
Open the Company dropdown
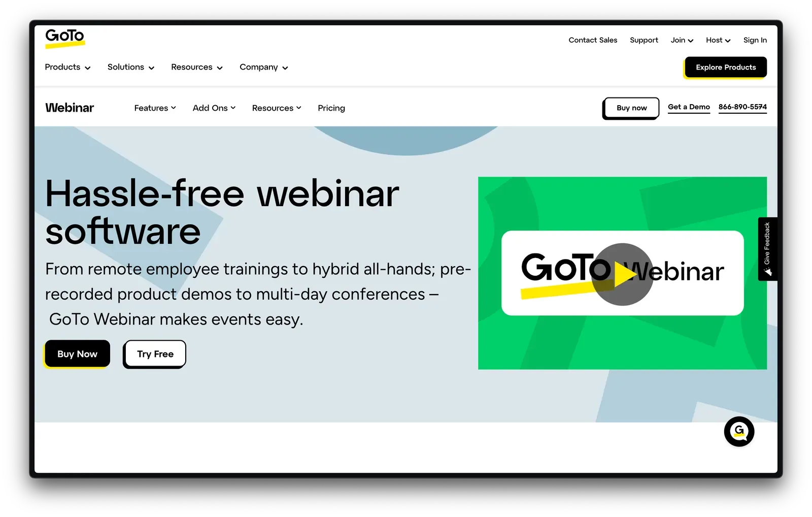click(x=263, y=67)
